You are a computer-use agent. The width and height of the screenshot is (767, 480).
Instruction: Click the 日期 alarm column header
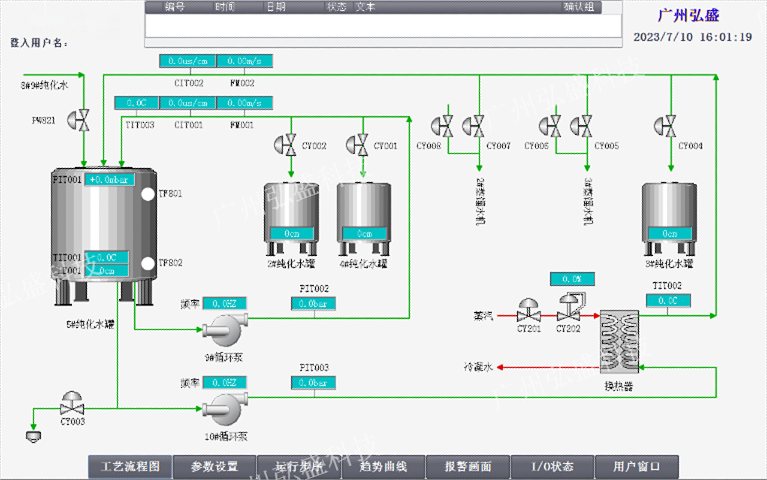(276, 7)
